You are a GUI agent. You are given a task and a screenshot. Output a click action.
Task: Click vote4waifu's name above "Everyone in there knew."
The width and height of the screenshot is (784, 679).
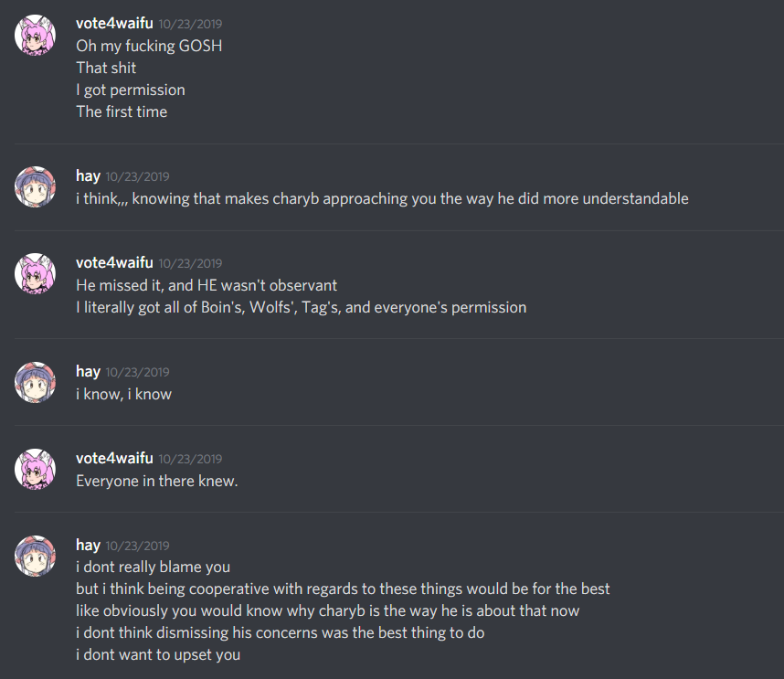coord(114,459)
